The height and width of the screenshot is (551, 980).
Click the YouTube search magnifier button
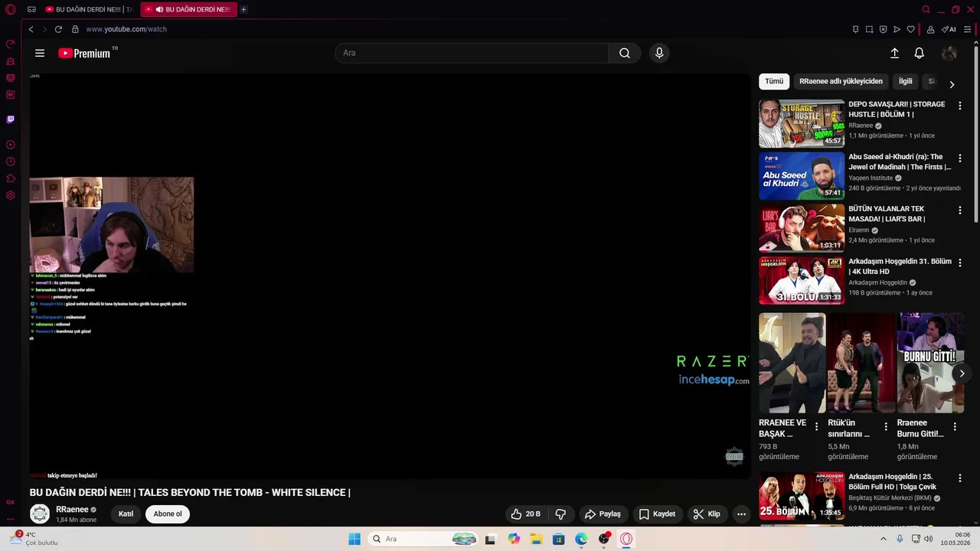(625, 53)
